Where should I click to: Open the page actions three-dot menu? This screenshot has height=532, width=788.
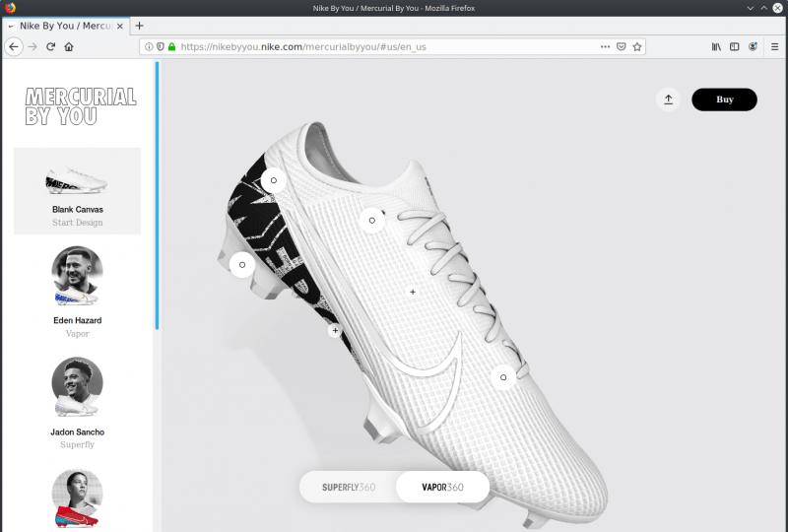pyautogui.click(x=605, y=46)
